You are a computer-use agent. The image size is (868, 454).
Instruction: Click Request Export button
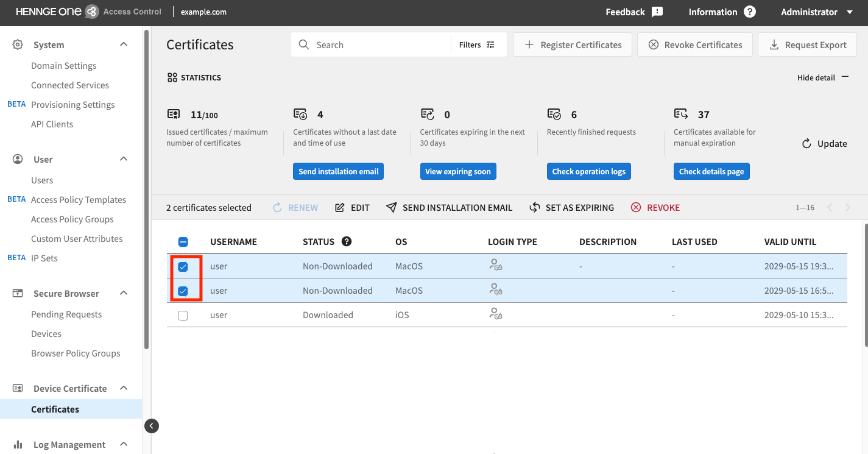point(808,44)
